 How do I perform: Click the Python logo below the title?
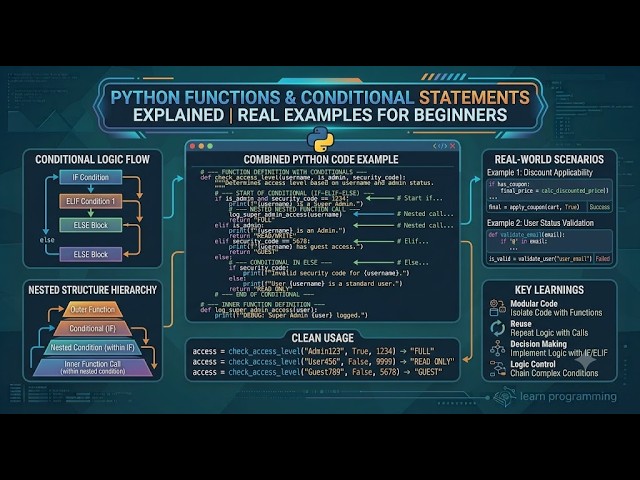(320, 140)
